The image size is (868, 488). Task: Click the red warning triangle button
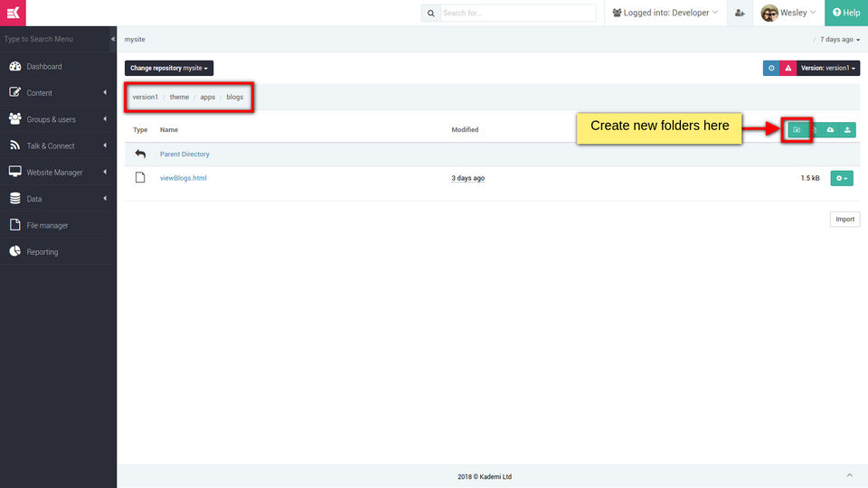point(788,68)
